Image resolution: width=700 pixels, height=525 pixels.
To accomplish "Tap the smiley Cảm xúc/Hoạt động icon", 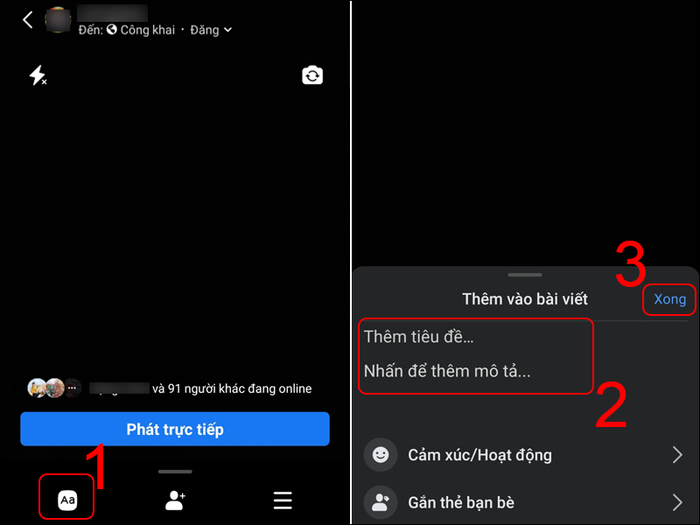I will click(x=380, y=455).
